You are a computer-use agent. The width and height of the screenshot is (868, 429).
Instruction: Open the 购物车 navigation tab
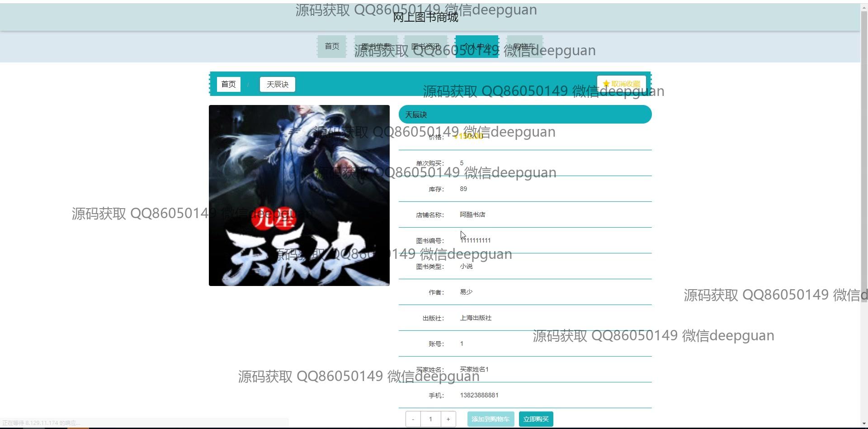(524, 47)
